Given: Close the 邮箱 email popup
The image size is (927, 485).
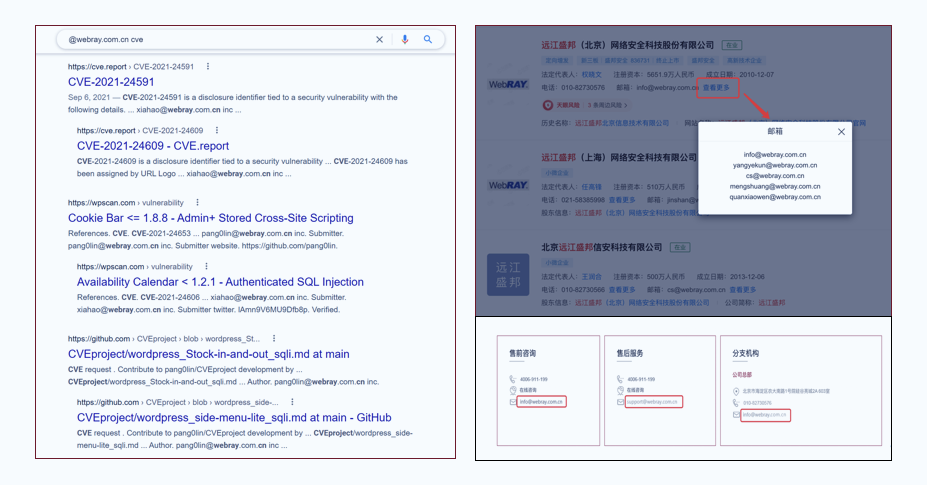Looking at the screenshot, I should pyautogui.click(x=841, y=132).
